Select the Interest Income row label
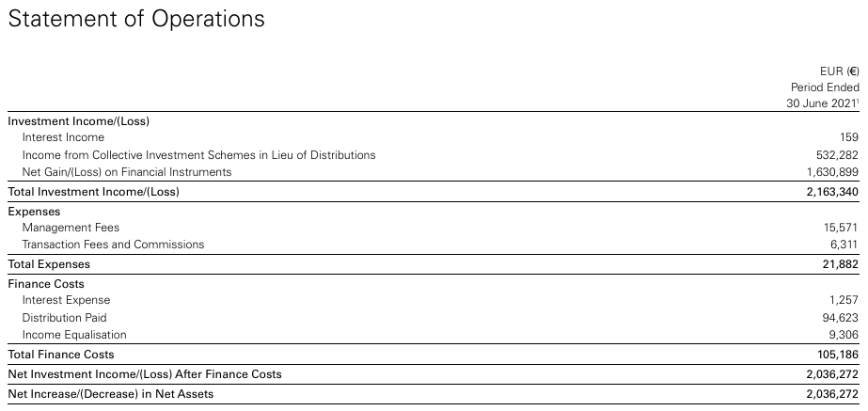The image size is (868, 411). (63, 137)
